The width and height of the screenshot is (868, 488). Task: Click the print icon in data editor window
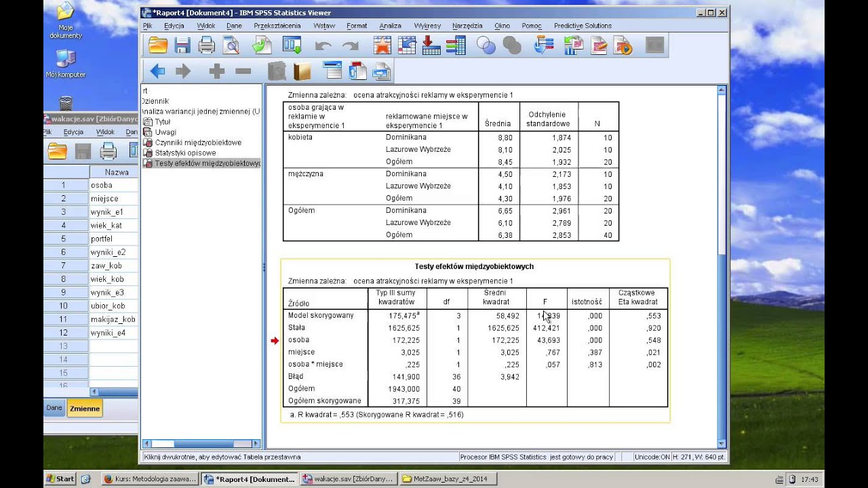coord(108,151)
